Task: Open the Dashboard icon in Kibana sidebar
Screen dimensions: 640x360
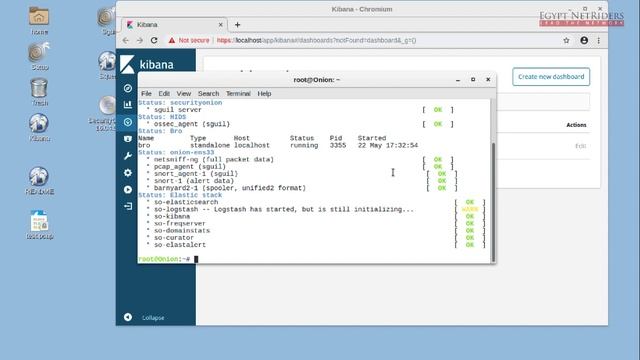Action: [128, 122]
